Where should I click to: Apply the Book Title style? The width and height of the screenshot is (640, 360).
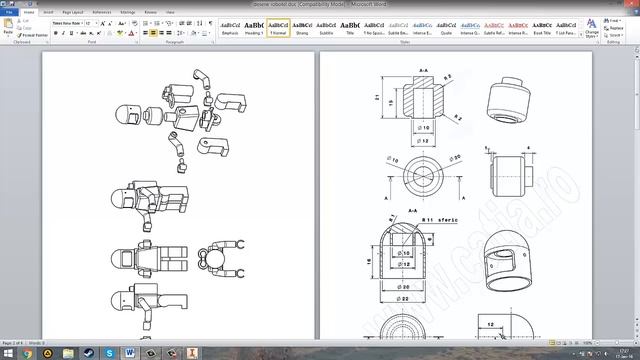pos(542,28)
